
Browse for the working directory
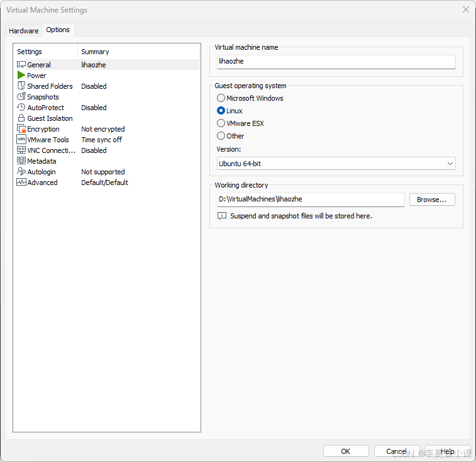[x=432, y=200]
